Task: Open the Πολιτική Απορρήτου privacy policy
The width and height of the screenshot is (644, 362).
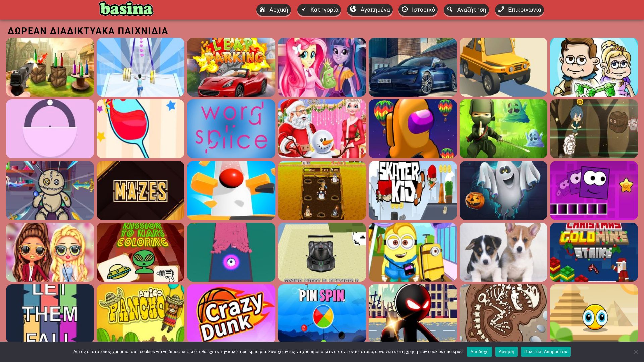Action: pos(546,352)
